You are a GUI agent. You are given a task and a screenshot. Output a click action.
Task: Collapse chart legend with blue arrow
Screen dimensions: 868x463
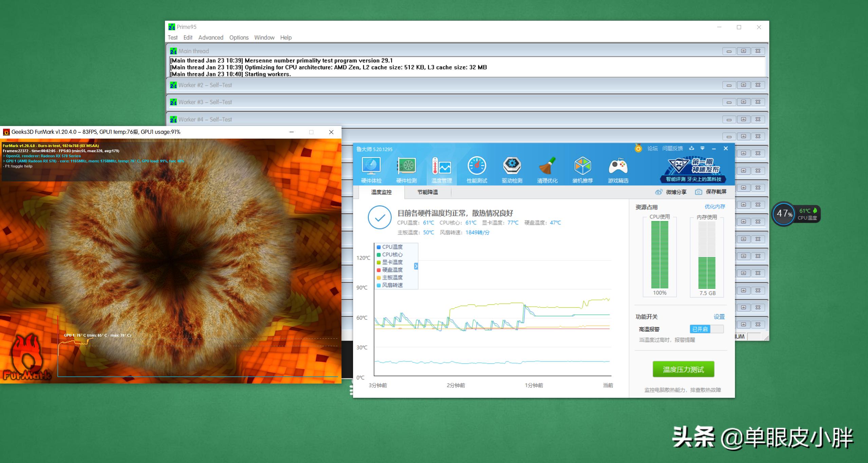(416, 266)
